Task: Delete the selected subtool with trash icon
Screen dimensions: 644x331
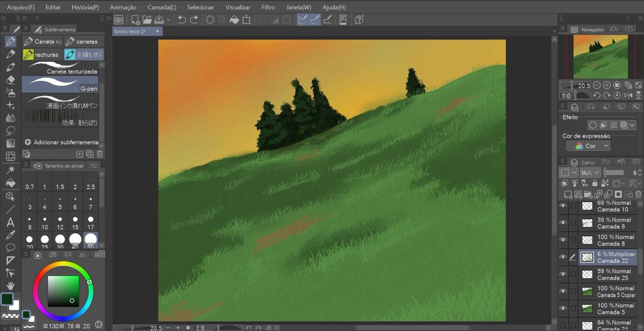Action: tap(100, 154)
